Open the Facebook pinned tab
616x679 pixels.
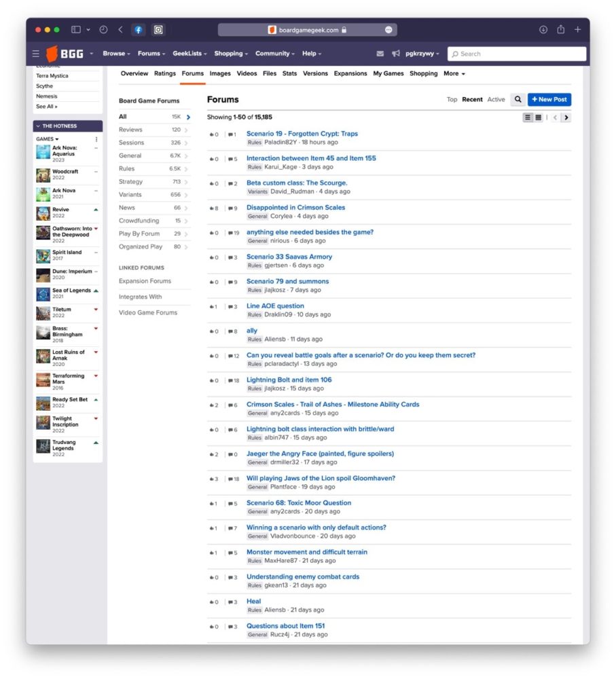(x=138, y=29)
